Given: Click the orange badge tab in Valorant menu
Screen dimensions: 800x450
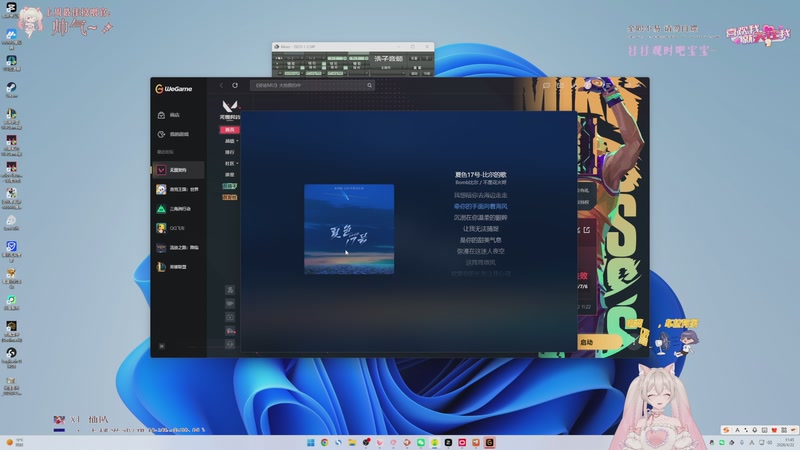Looking at the screenshot, I should point(230,197).
